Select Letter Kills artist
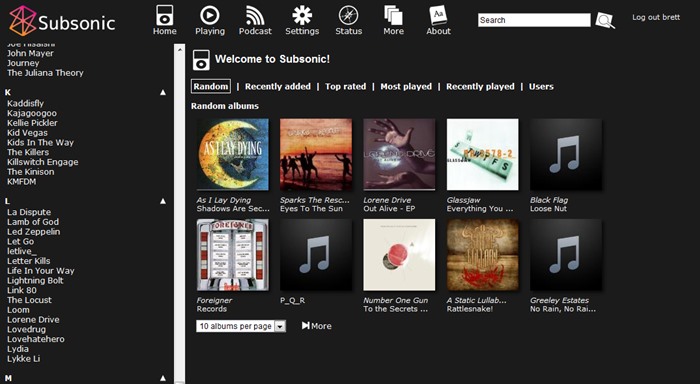Image resolution: width=700 pixels, height=384 pixels. (29, 261)
